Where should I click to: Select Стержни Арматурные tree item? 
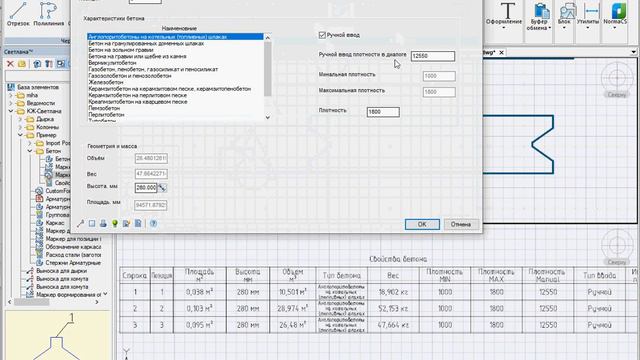(73, 263)
